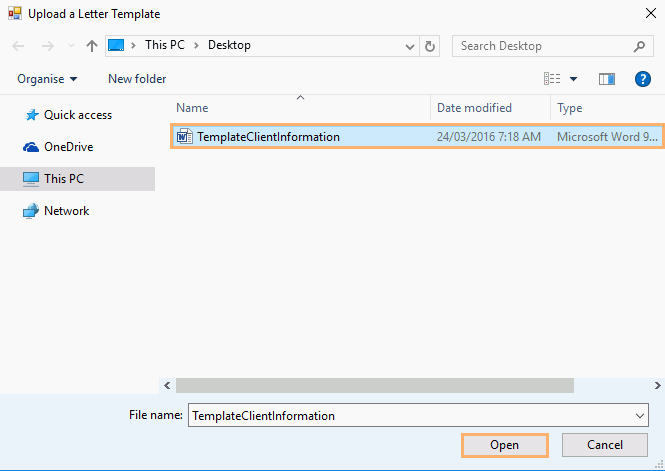
Task: Click the Back navigation arrow
Action: point(19,46)
